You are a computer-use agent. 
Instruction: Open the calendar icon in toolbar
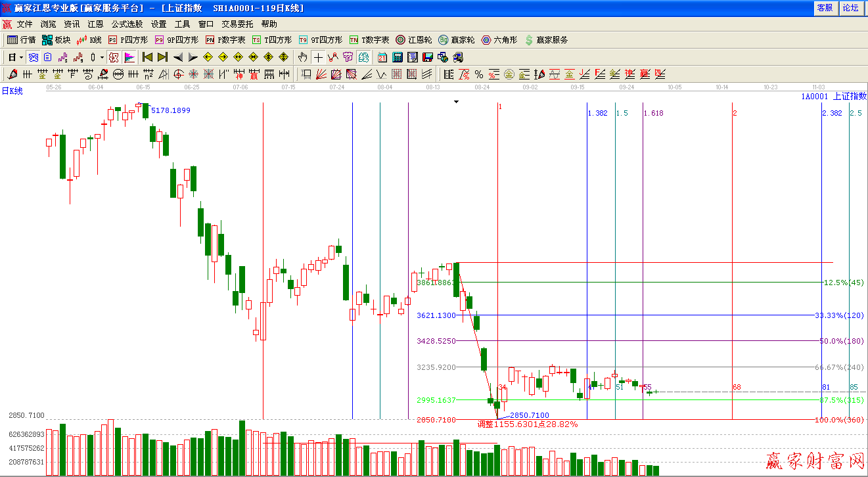pyautogui.click(x=382, y=57)
